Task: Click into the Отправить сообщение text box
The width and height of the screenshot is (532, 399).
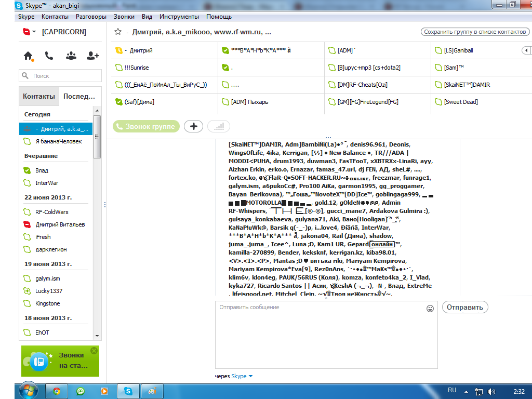Action: (x=326, y=335)
